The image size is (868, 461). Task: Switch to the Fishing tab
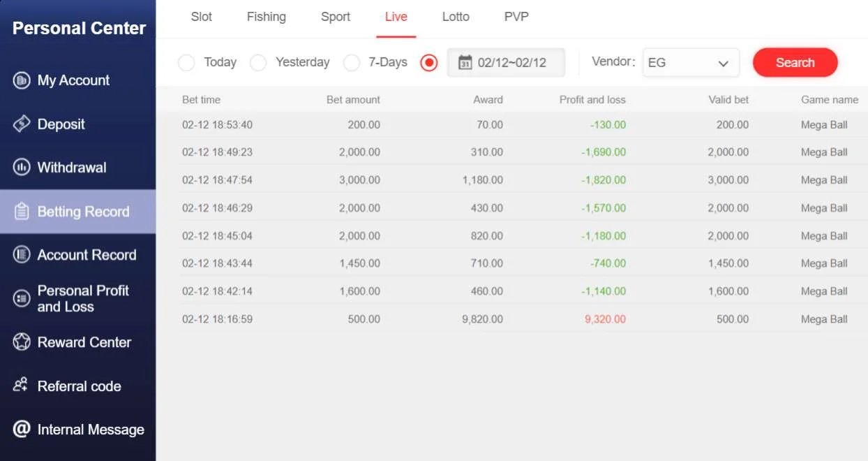pos(267,17)
